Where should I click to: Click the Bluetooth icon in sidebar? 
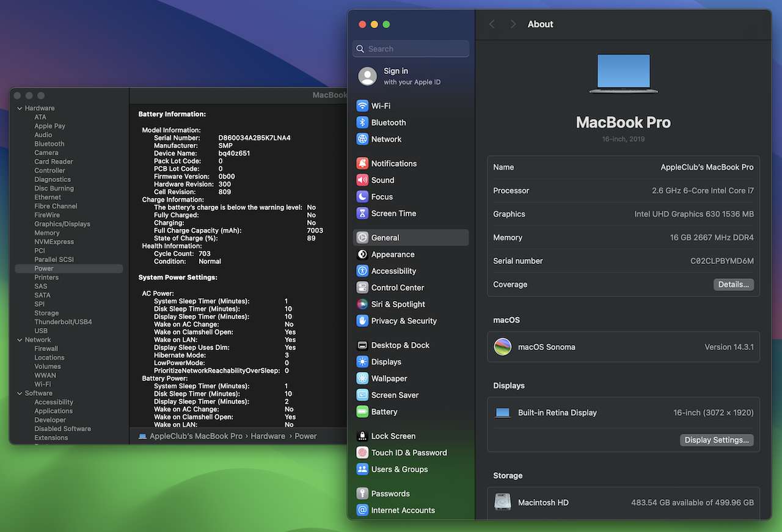[362, 122]
